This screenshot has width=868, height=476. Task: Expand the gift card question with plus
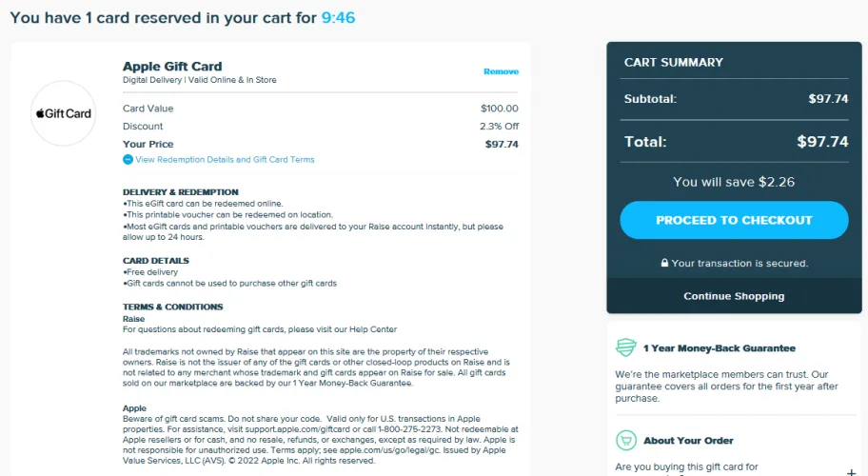[851, 471]
